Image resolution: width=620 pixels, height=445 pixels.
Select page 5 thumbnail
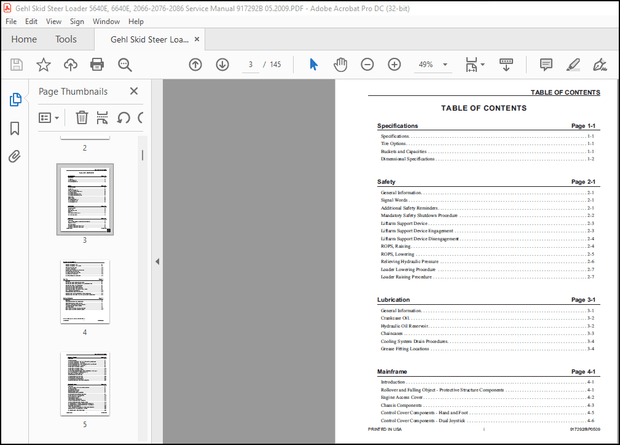coord(85,384)
